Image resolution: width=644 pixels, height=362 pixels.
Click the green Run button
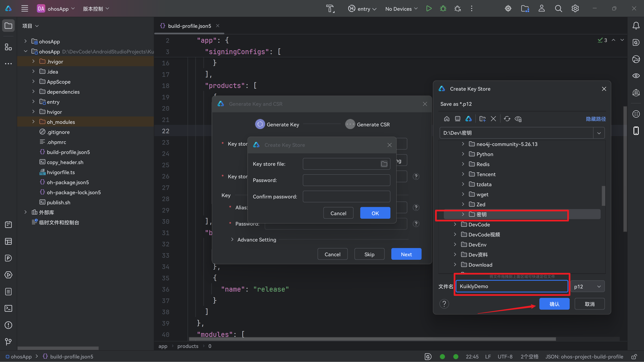[x=429, y=9]
